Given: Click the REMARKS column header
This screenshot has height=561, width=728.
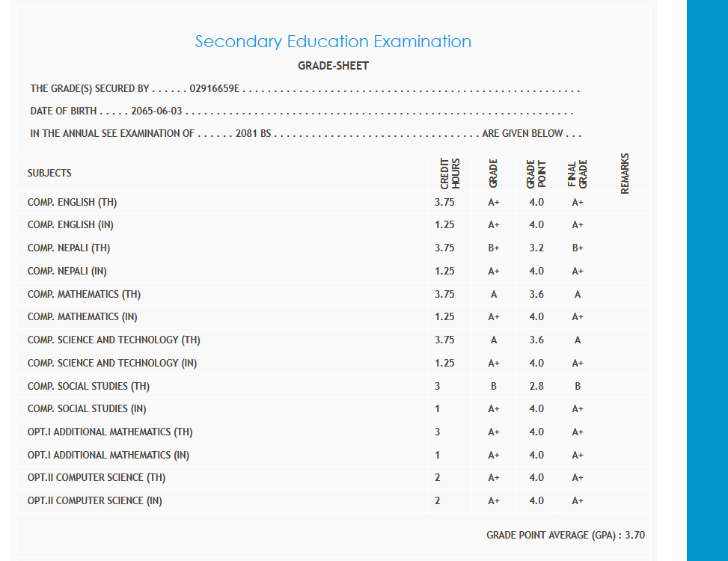Looking at the screenshot, I should 625,173.
